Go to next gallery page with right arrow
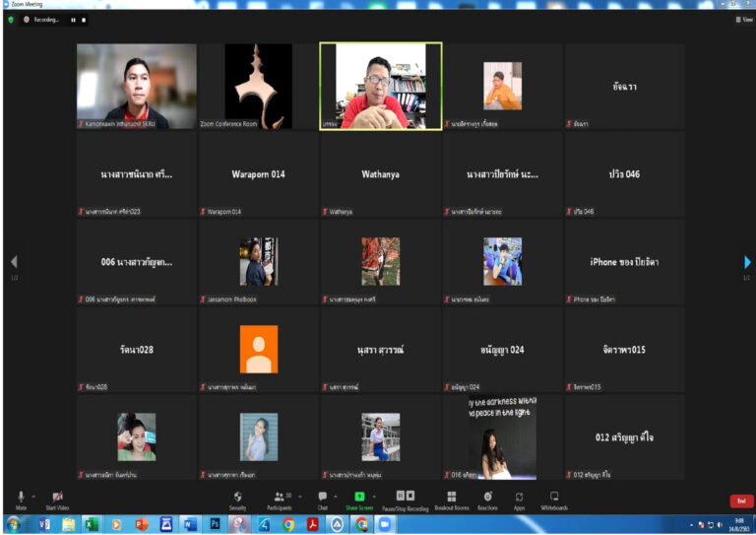Viewport: 756px width, 535px height. [747, 262]
